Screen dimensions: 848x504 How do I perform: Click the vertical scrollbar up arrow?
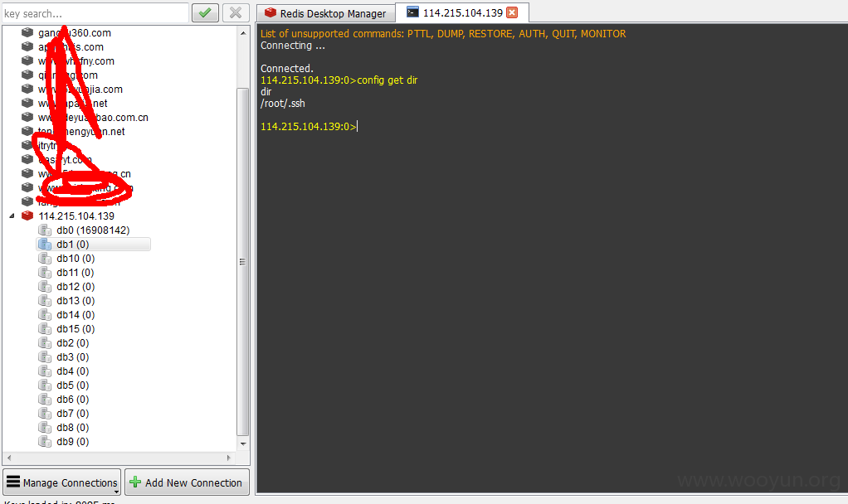click(243, 33)
